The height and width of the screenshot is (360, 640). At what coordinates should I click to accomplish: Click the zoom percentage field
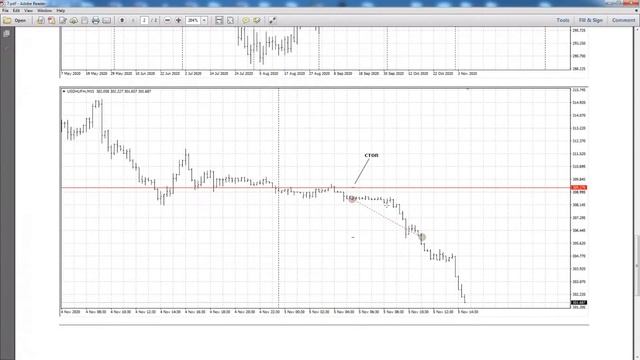(x=193, y=20)
